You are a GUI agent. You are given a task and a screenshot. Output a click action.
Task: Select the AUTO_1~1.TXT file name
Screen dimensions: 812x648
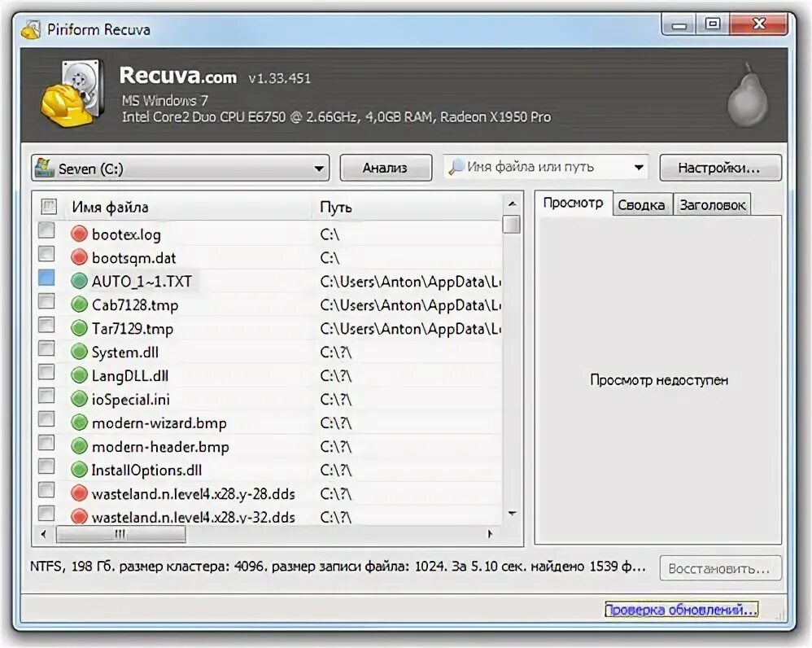tap(142, 282)
